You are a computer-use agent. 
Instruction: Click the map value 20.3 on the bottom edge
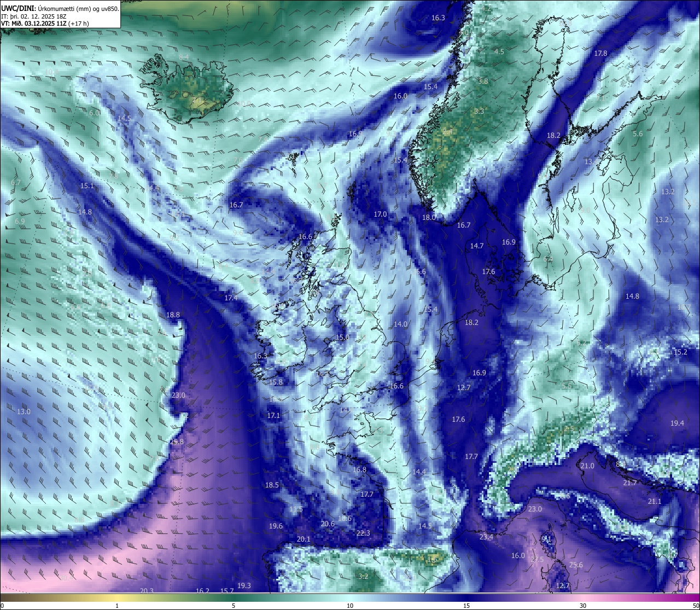click(x=147, y=591)
